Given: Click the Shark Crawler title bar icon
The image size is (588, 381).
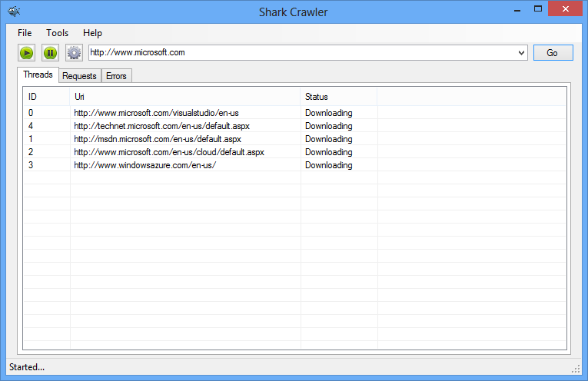Looking at the screenshot, I should 14,12.
